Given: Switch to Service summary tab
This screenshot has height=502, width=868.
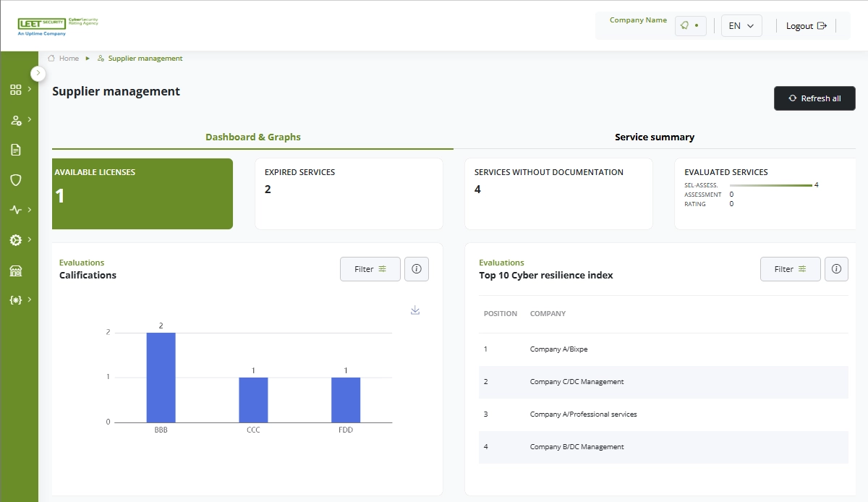Looking at the screenshot, I should [x=655, y=137].
